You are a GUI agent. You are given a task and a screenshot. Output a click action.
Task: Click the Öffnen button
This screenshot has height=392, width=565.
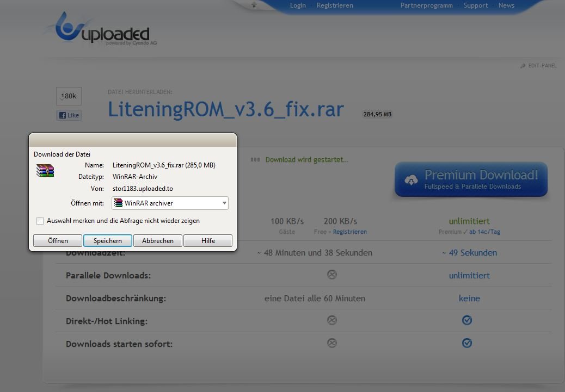pyautogui.click(x=58, y=240)
